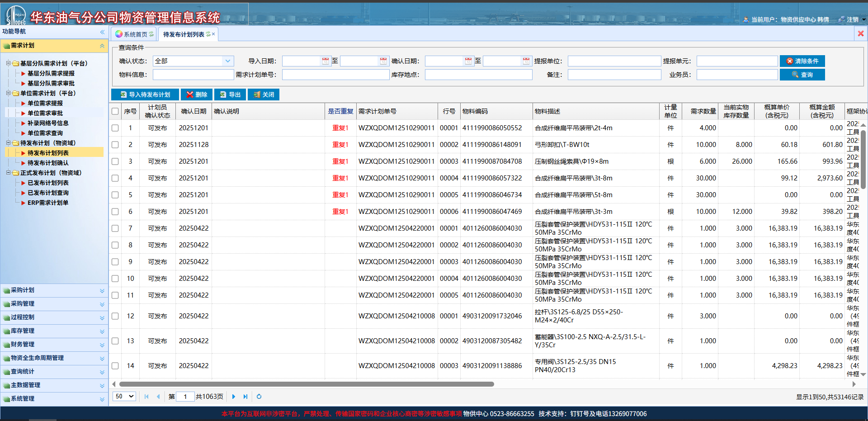Open 基层分队需求提报 tree item
The width and height of the screenshot is (868, 421).
coord(51,73)
